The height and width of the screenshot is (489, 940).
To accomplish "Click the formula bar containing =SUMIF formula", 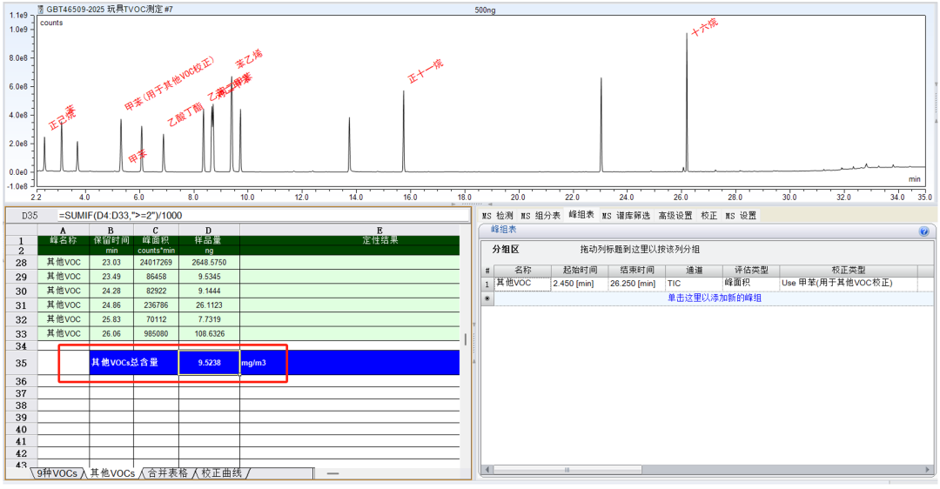I will click(x=263, y=215).
